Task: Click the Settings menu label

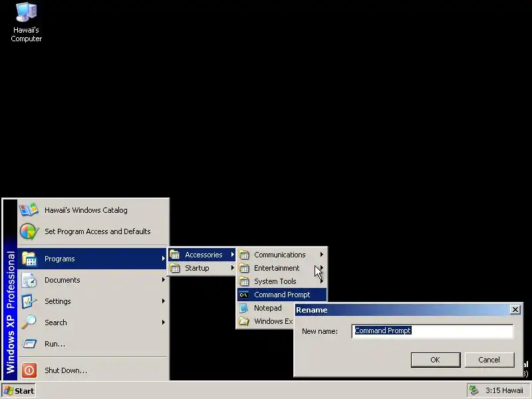Action: [58, 301]
